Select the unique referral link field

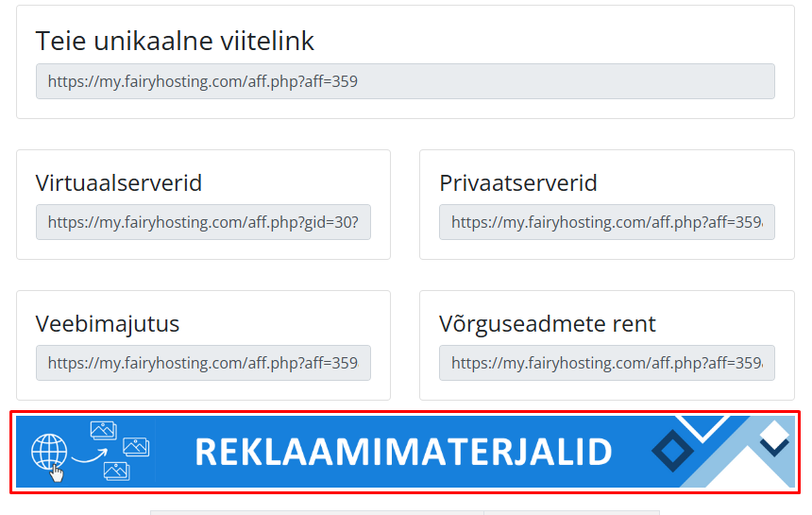405,81
